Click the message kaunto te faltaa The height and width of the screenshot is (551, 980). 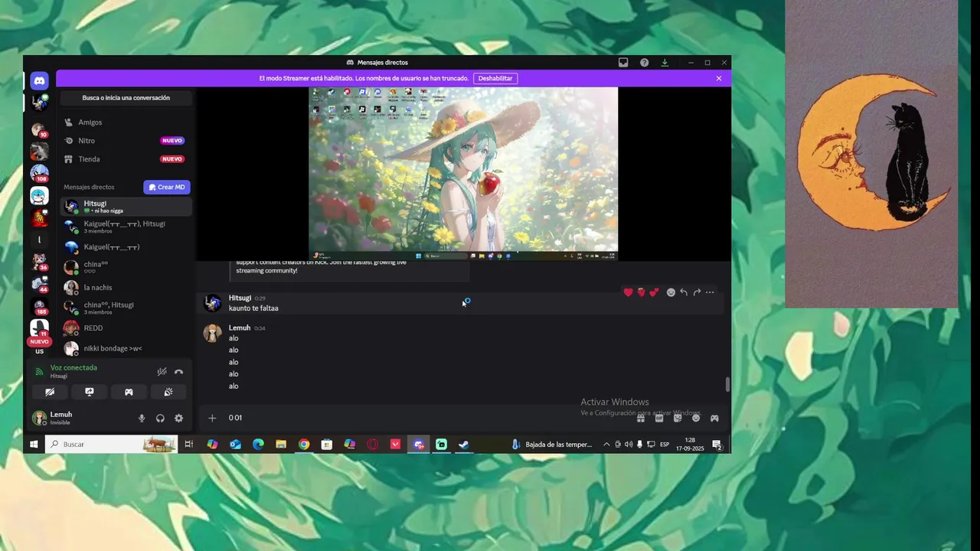click(253, 308)
